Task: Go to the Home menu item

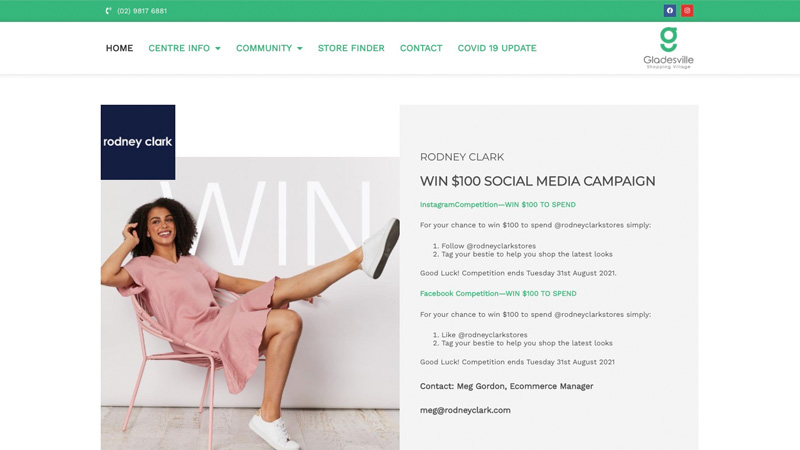Action: coord(119,48)
